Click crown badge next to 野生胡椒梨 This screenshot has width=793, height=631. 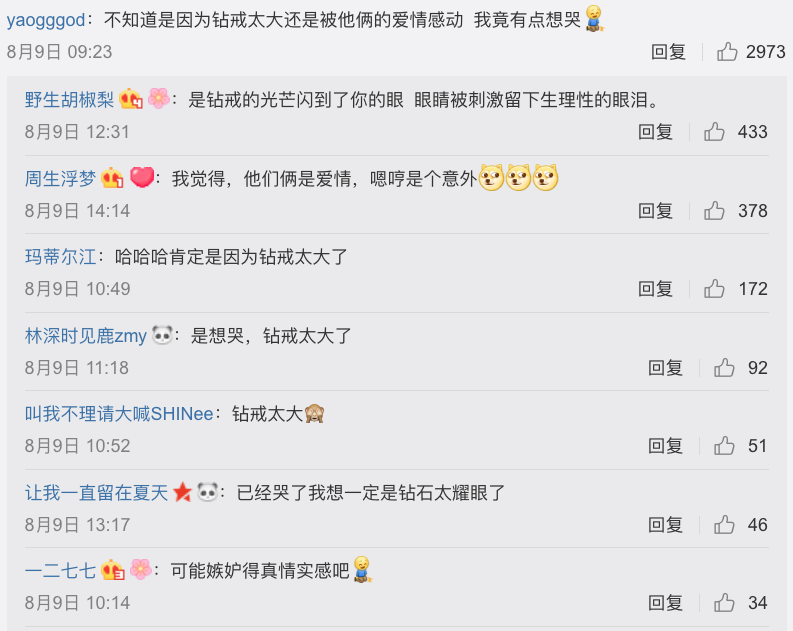[131, 99]
